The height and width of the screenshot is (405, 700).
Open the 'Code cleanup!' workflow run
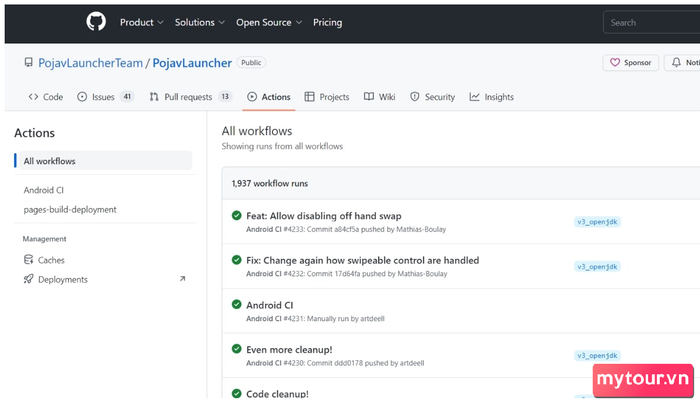277,394
